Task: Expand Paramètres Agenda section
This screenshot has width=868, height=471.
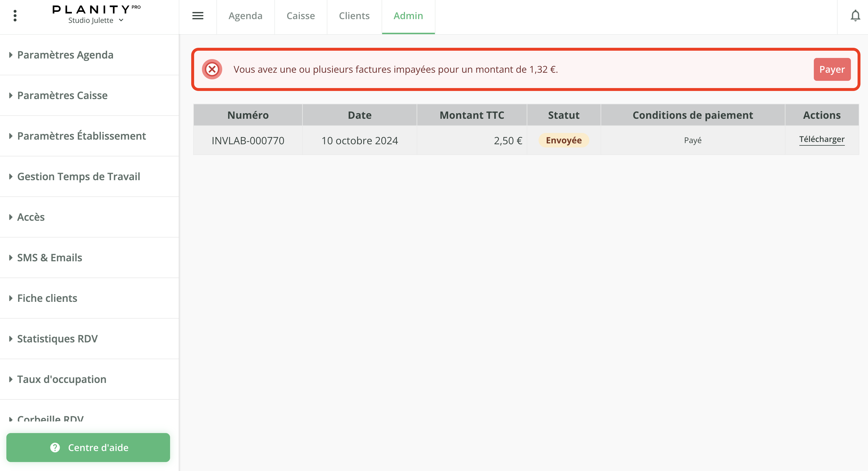Action: coord(65,55)
